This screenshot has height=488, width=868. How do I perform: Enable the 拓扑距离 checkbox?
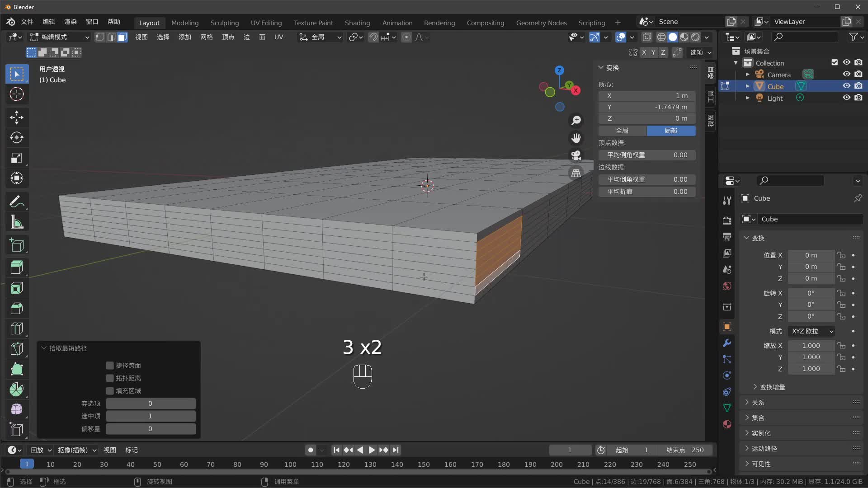110,378
